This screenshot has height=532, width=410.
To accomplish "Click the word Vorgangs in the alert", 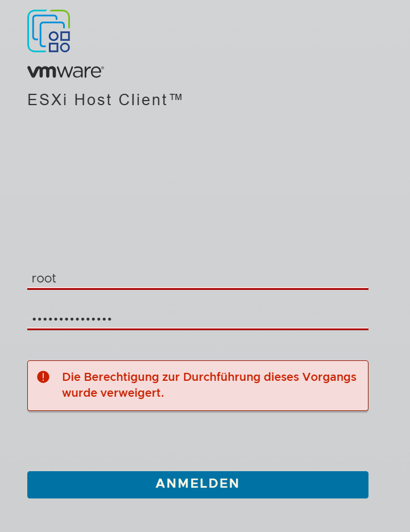I will (x=329, y=377).
